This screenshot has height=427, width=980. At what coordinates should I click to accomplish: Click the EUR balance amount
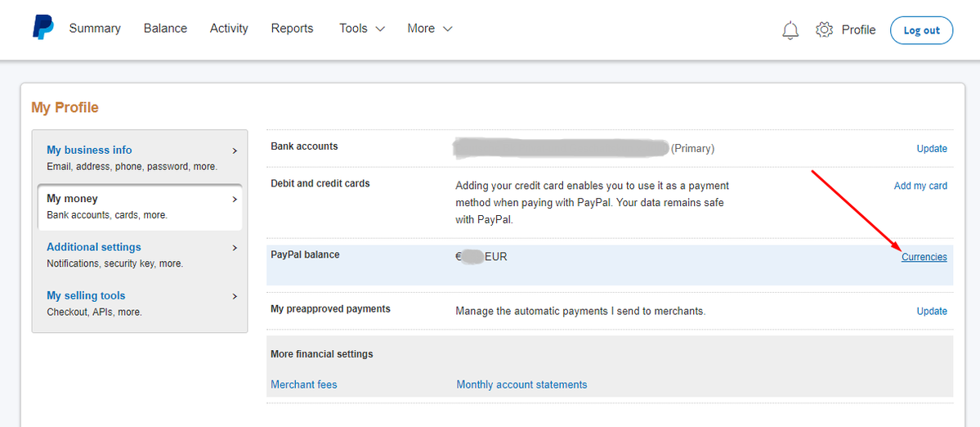click(481, 256)
